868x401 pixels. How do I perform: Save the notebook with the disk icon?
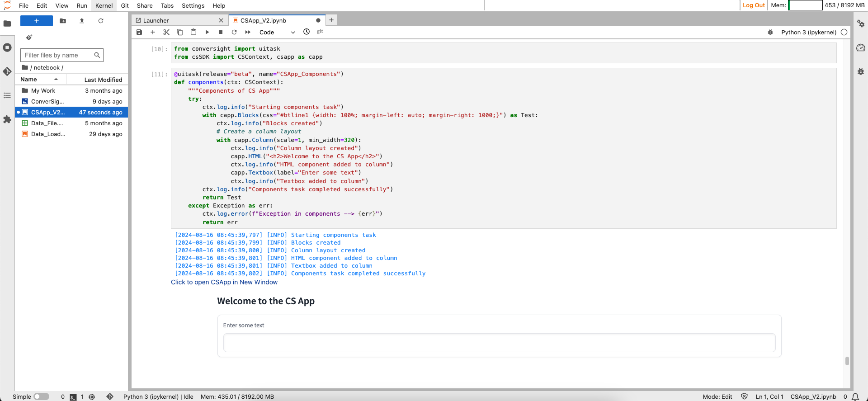tap(139, 32)
